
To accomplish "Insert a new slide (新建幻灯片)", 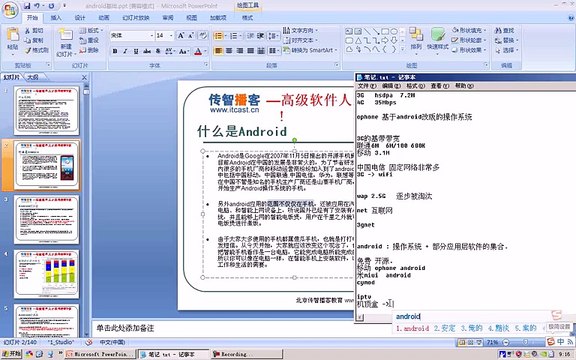I will tap(66, 42).
